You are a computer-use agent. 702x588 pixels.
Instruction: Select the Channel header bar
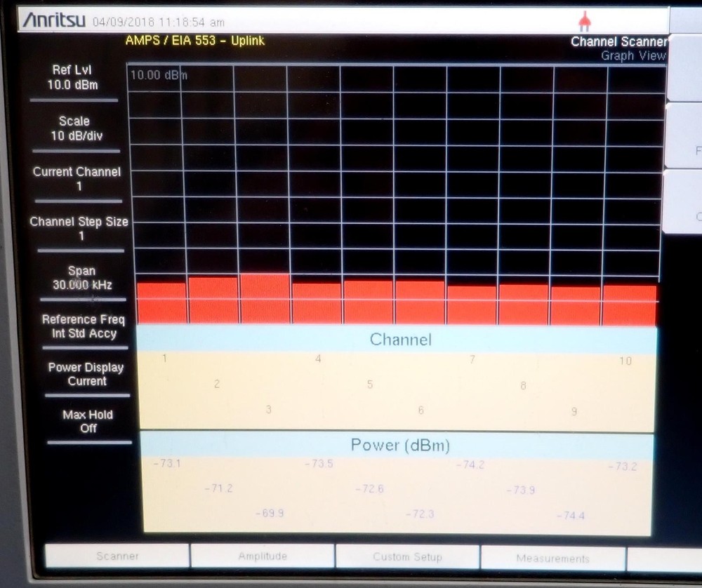coord(400,339)
